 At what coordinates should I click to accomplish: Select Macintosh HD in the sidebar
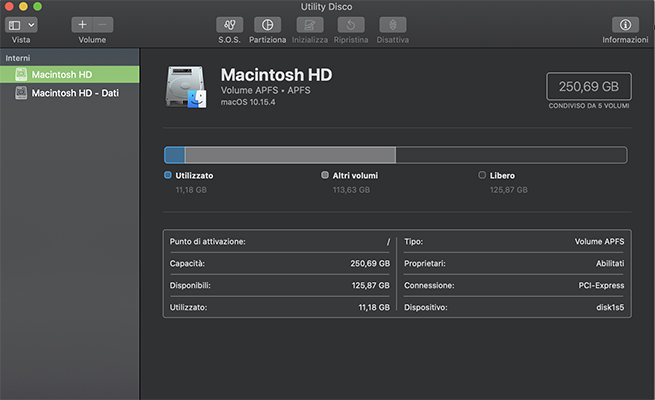point(70,74)
